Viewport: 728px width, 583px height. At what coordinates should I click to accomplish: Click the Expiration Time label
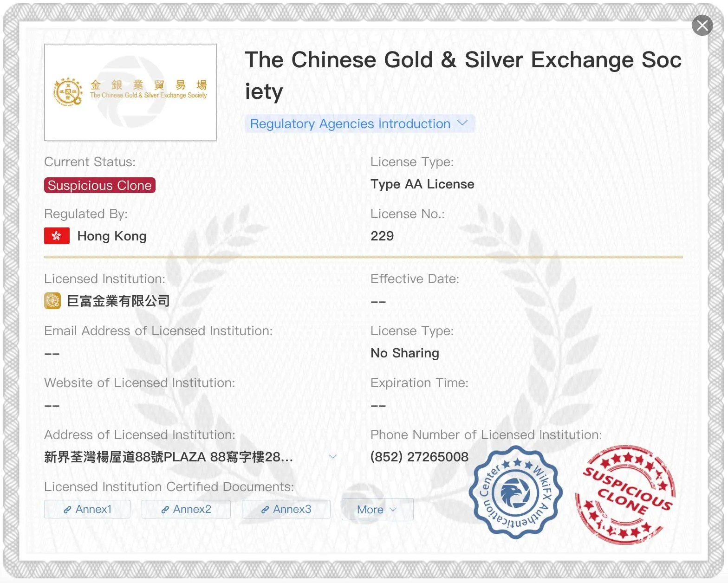(x=419, y=383)
